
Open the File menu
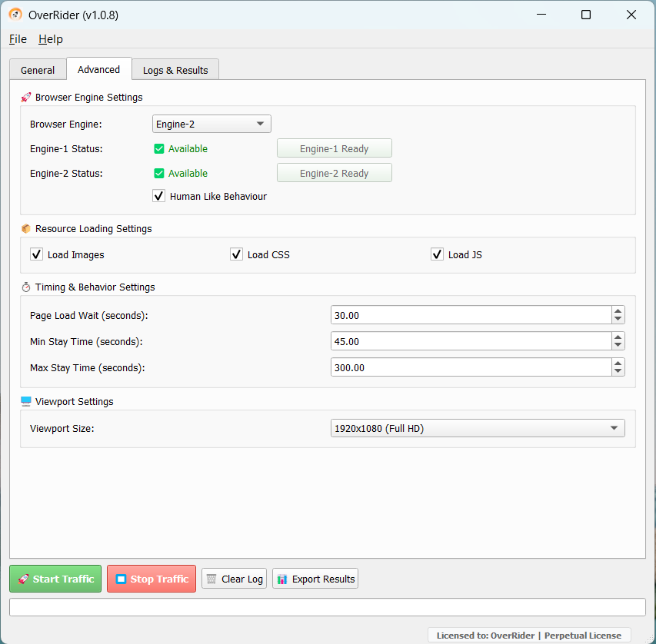coord(18,39)
